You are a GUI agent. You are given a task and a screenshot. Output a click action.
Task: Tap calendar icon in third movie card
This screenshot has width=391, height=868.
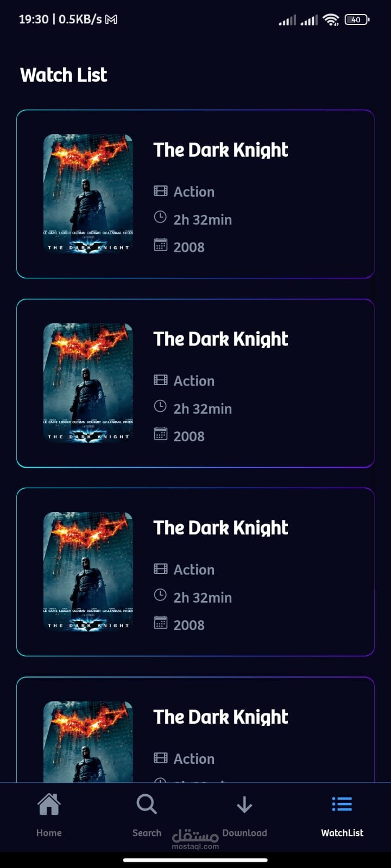pos(161,623)
